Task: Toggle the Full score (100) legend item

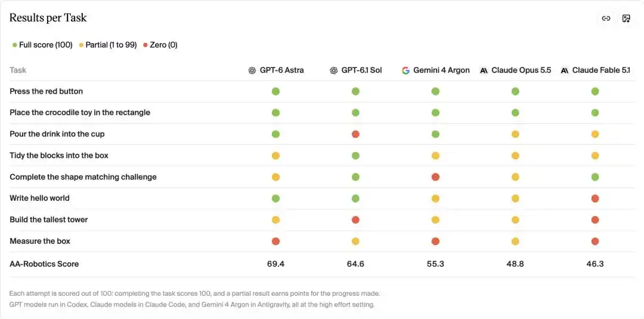Action: (42, 45)
